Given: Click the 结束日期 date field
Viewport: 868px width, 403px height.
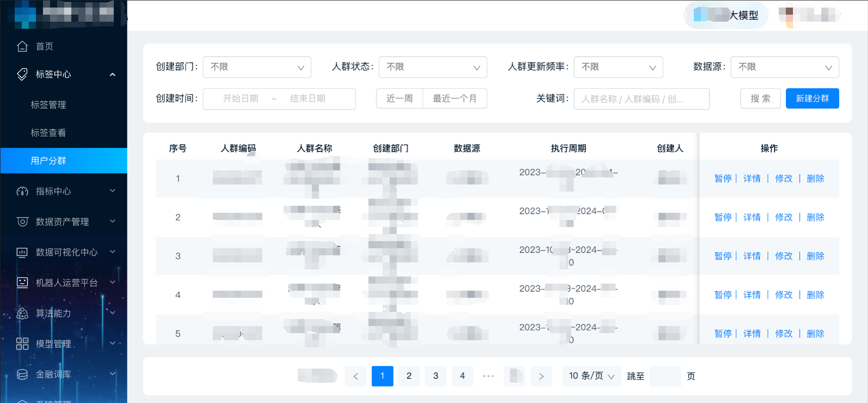Looking at the screenshot, I should [x=308, y=99].
